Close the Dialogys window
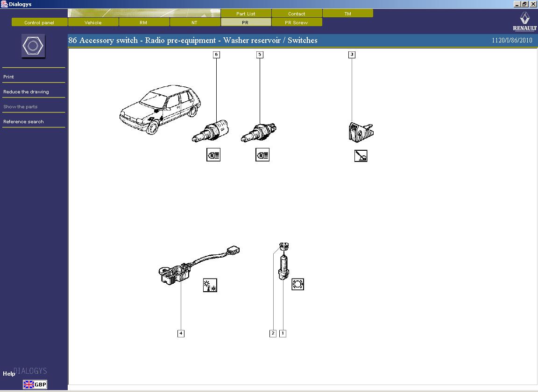The width and height of the screenshot is (538, 392). [x=533, y=4]
